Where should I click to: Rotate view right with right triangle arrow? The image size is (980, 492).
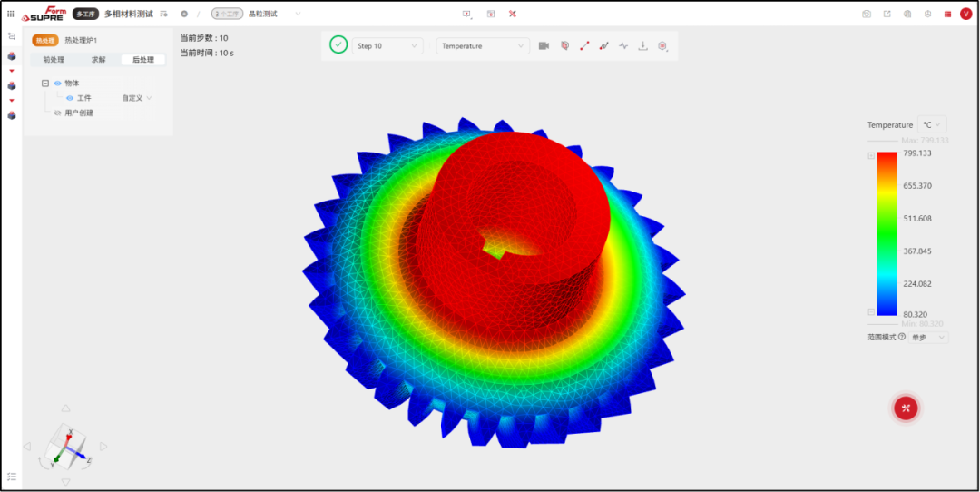point(103,447)
